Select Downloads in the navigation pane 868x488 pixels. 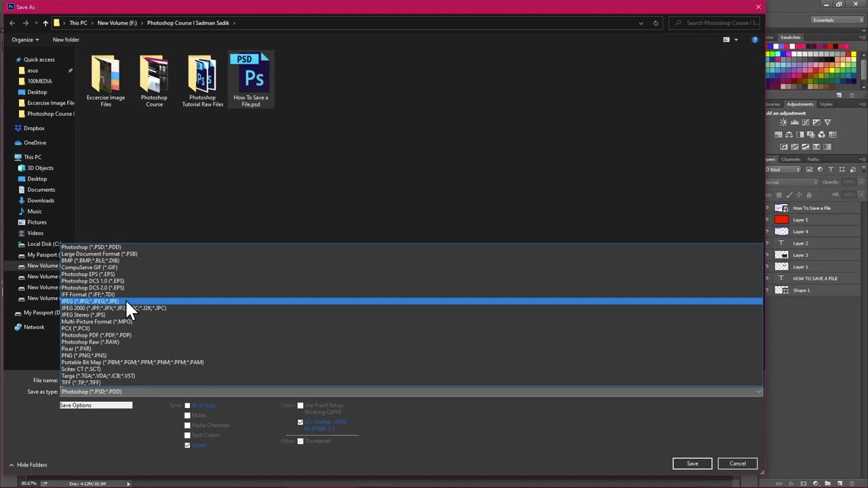40,201
